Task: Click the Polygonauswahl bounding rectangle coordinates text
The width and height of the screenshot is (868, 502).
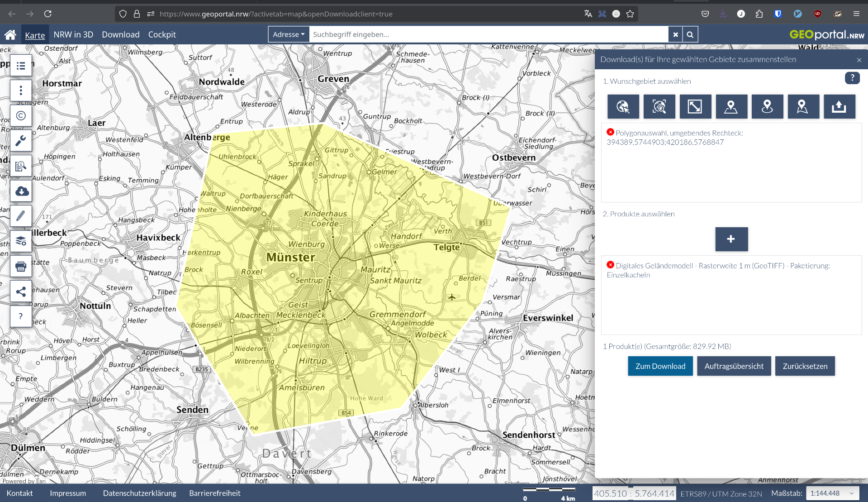Action: 665,142
